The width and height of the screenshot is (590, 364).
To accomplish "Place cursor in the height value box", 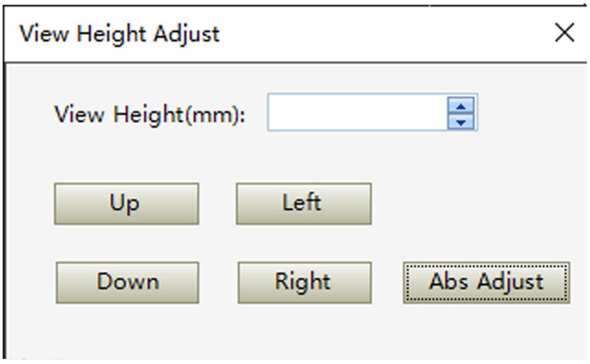I will pyautogui.click(x=357, y=112).
